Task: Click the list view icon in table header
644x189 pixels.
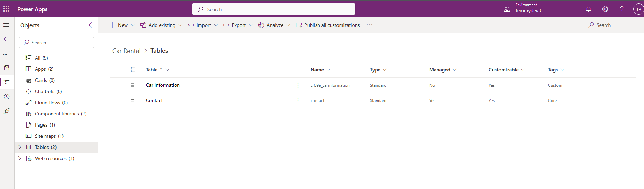Action: pos(133,70)
